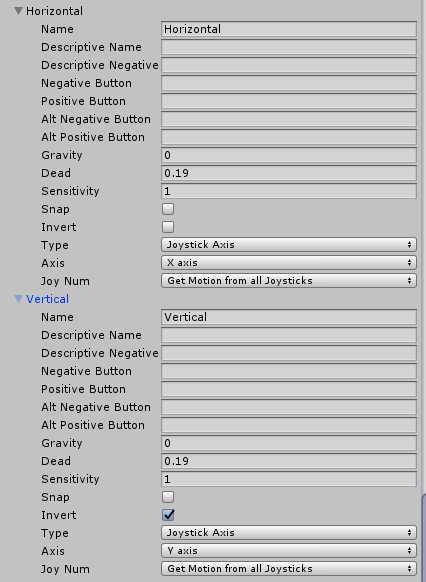Screen dimensions: 426x582
Task: Click Horizontal Dead field showing 0.19
Action: (x=289, y=173)
